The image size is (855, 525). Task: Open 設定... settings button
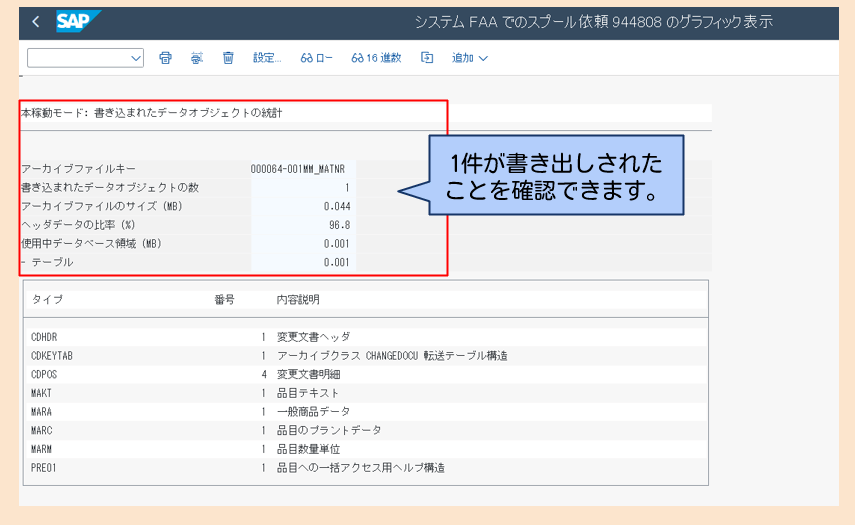(x=267, y=58)
